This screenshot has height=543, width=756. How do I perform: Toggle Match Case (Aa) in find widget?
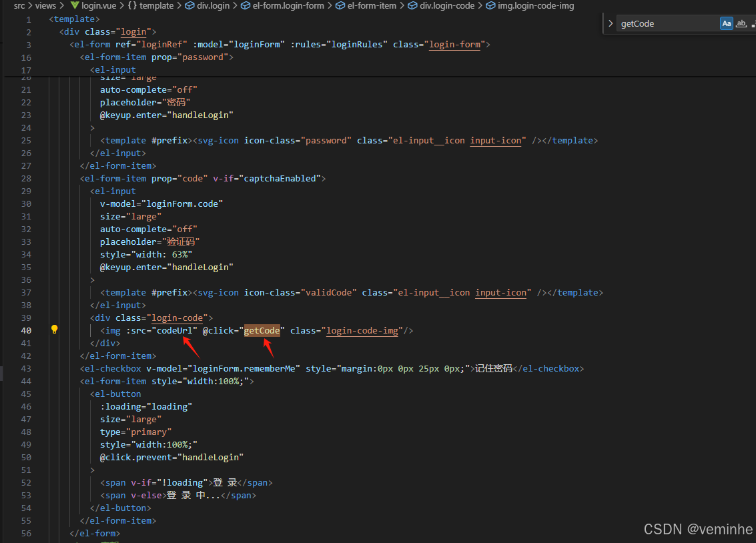[x=726, y=23]
